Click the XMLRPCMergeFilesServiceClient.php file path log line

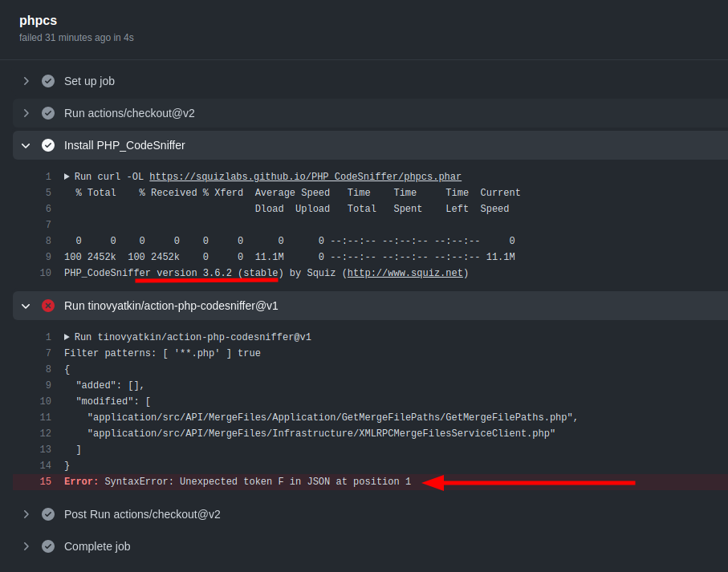click(321, 433)
